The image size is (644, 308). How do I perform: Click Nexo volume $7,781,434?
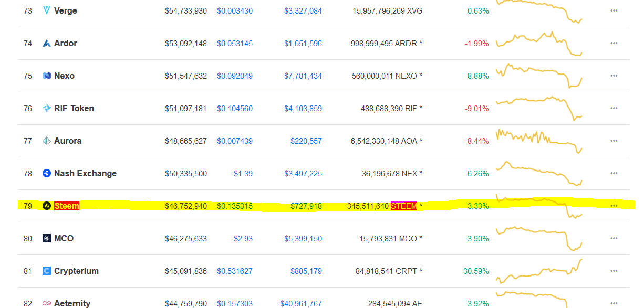tap(303, 76)
